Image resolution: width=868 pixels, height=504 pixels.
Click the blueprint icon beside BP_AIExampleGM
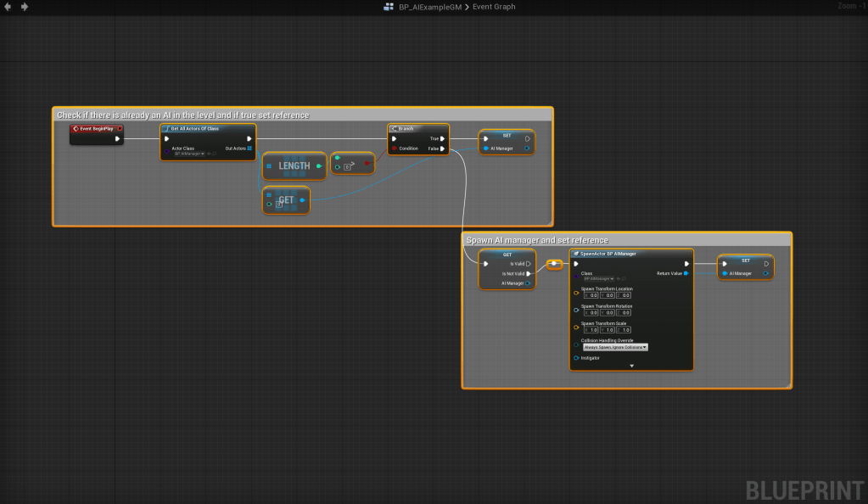pyautogui.click(x=388, y=7)
